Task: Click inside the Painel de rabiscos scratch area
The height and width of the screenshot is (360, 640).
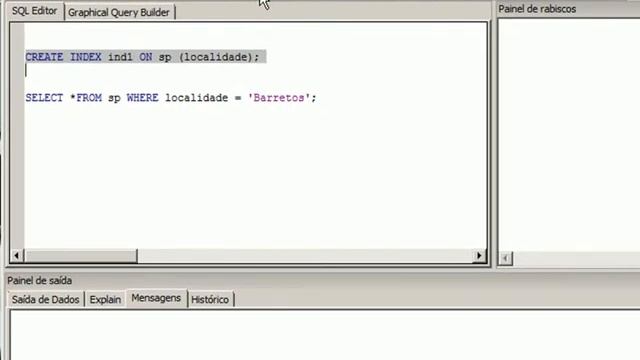Action: (x=569, y=135)
